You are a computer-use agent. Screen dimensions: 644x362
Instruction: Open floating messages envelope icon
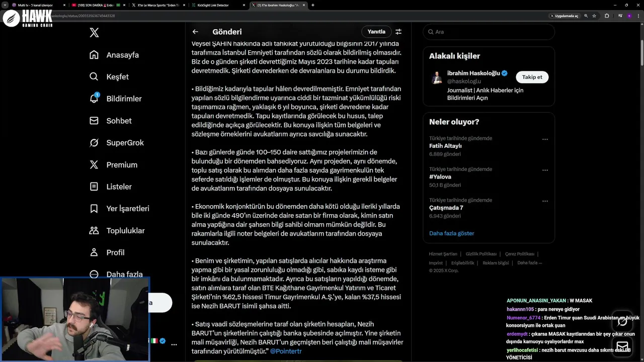(622, 347)
